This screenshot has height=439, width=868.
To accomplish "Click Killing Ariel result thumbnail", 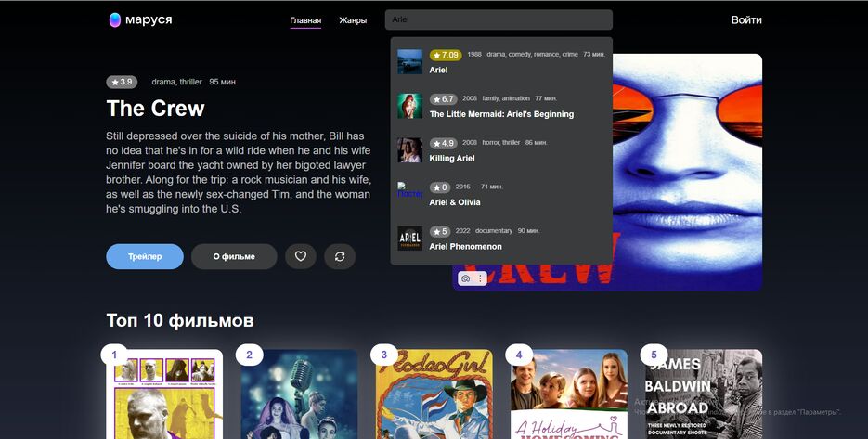I will coord(409,150).
